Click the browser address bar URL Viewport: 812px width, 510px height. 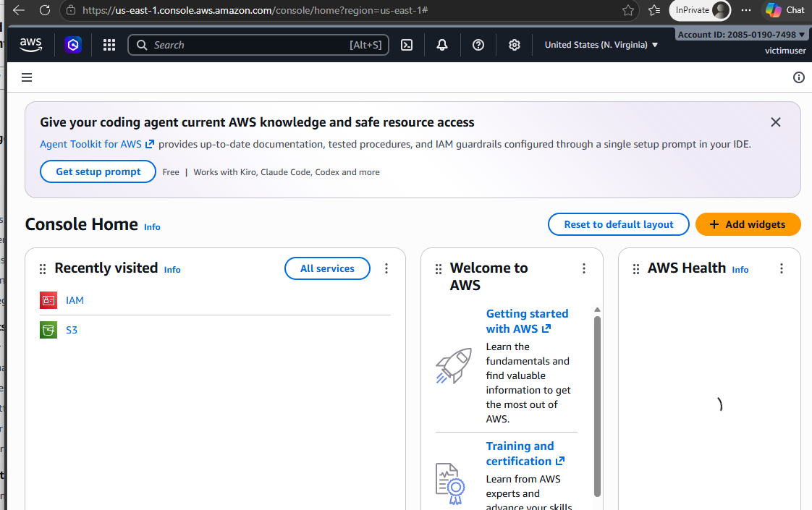click(255, 10)
